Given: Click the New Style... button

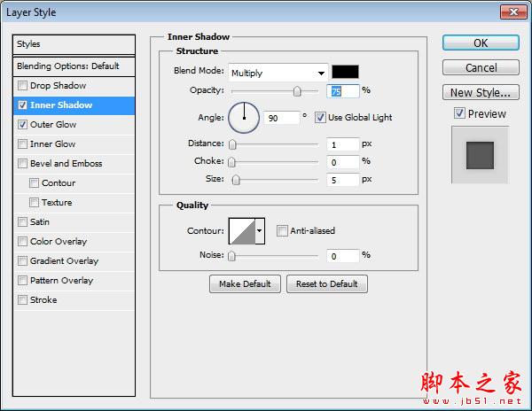Looking at the screenshot, I should point(481,92).
